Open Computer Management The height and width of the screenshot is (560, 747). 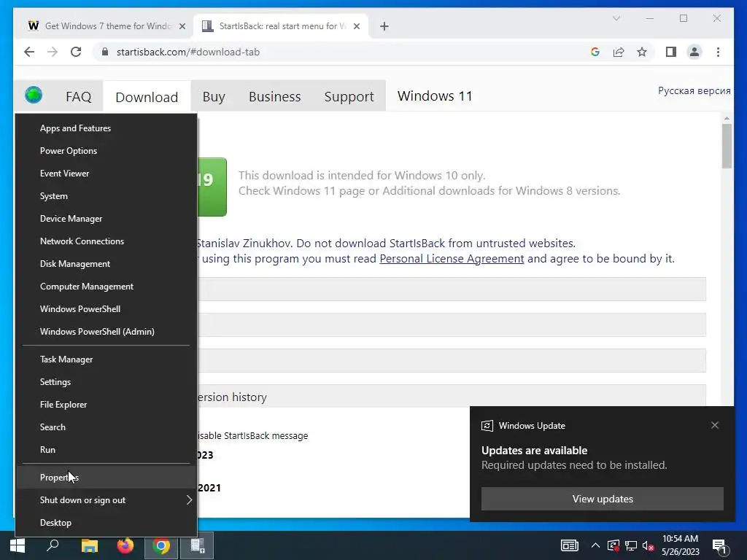coord(107,286)
